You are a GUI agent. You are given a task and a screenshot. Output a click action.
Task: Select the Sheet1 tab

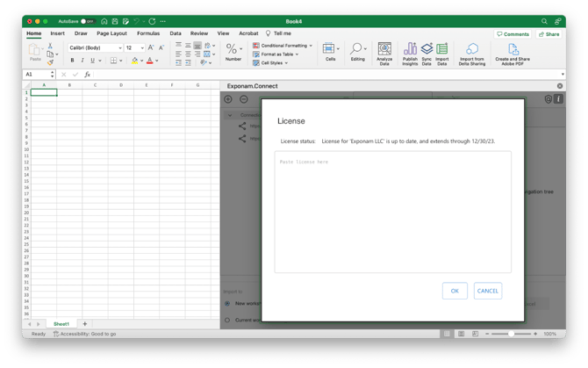pos(61,324)
